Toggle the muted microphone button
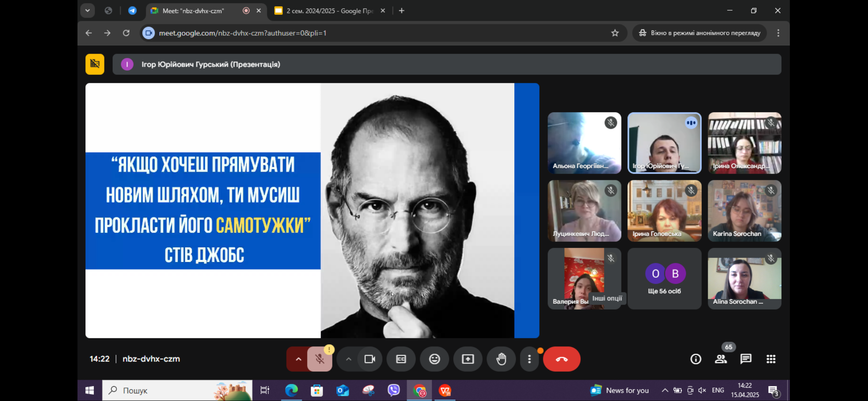 [320, 359]
